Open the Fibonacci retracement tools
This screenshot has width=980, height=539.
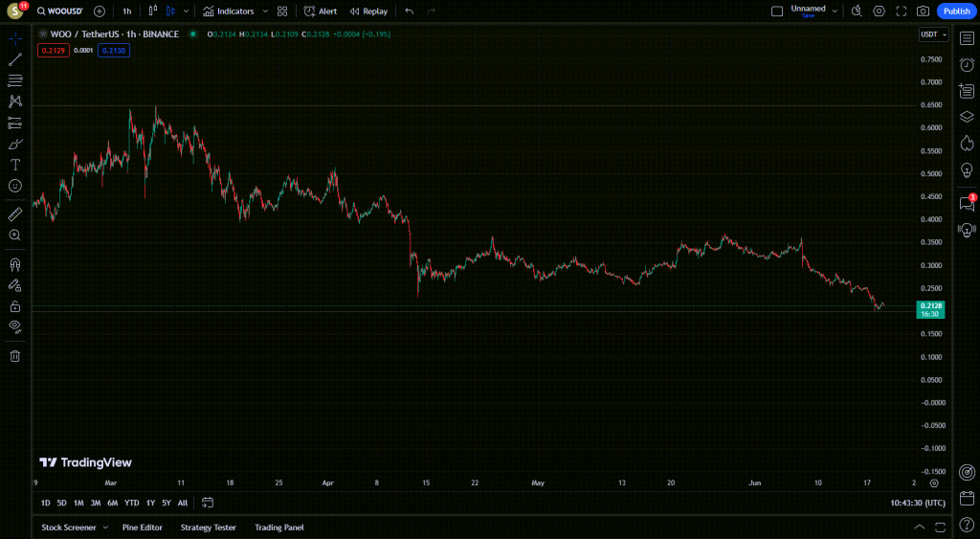pyautogui.click(x=15, y=80)
